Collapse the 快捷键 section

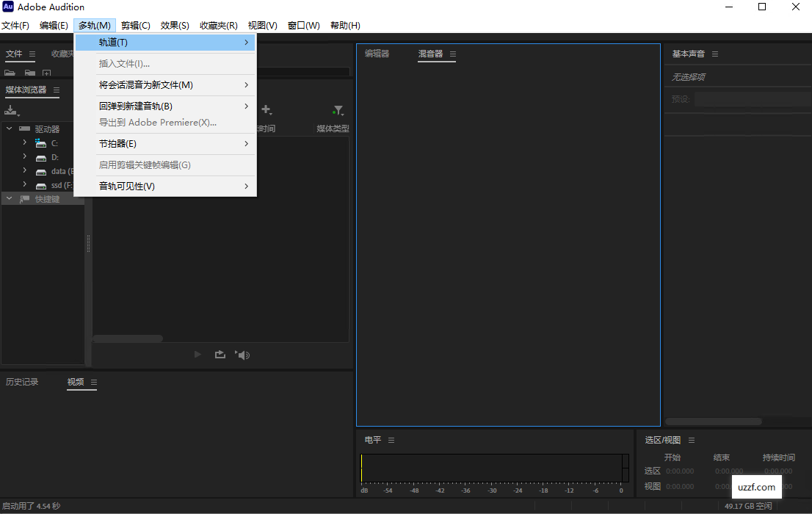10,198
